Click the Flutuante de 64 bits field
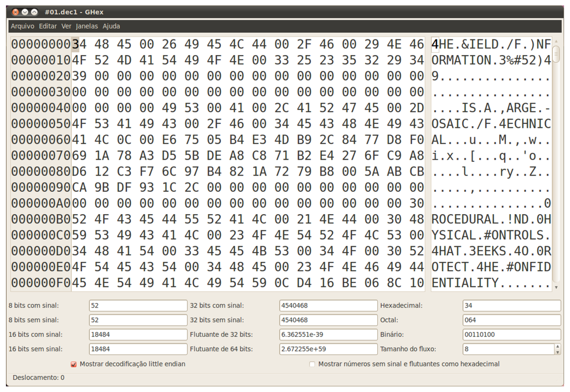This screenshot has height=392, width=570. tap(328, 349)
